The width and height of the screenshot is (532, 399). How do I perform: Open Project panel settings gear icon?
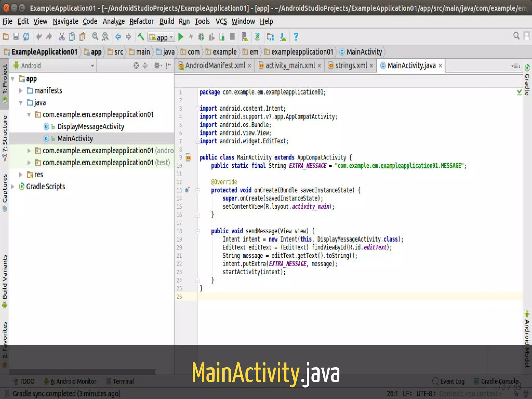coord(158,65)
